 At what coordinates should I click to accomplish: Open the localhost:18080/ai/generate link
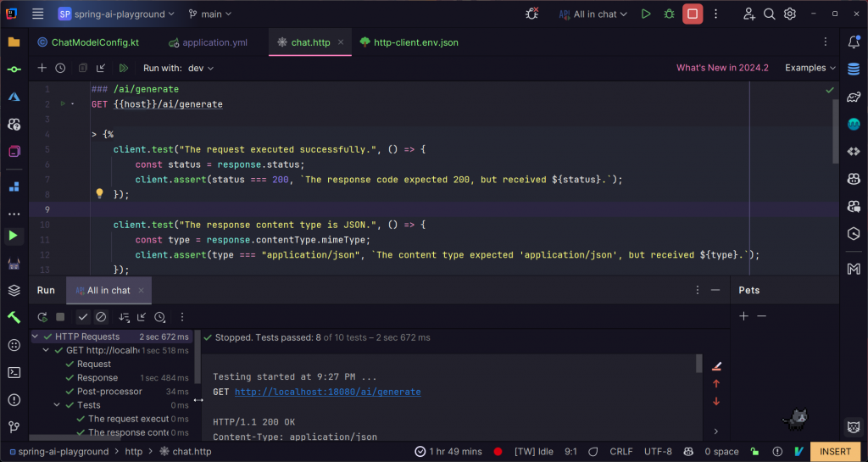pos(328,392)
